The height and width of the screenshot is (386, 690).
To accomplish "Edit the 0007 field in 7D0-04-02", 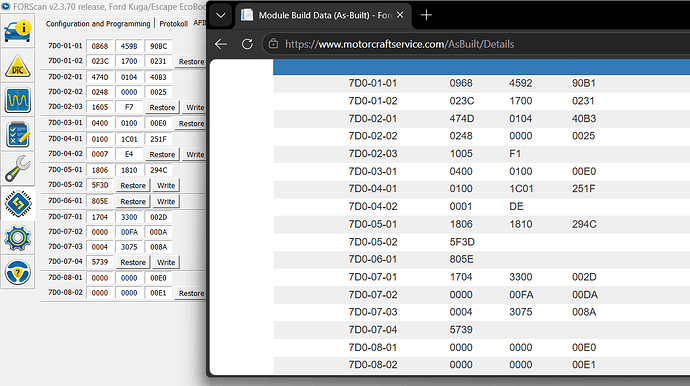I will [x=100, y=154].
